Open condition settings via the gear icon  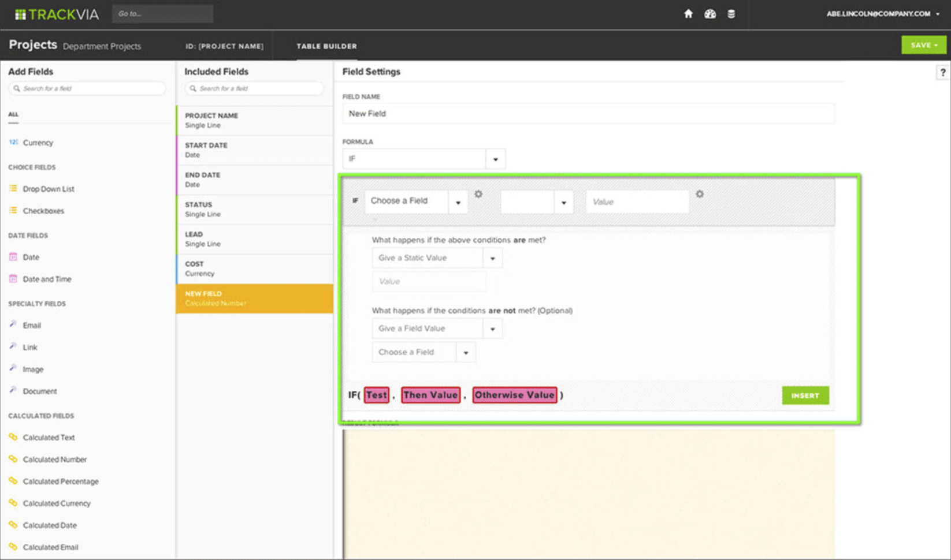(x=478, y=195)
